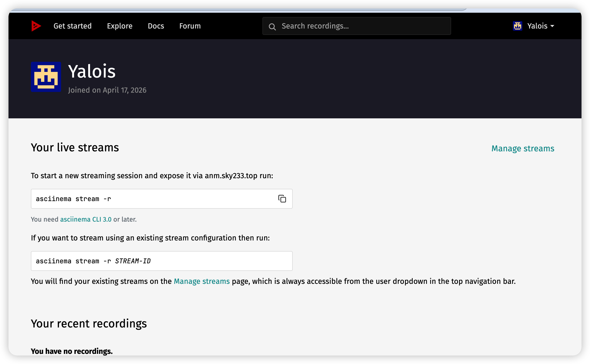Follow the asciinema CLI 3.0 link
Image resolution: width=590 pixels, height=364 pixels.
coord(86,219)
